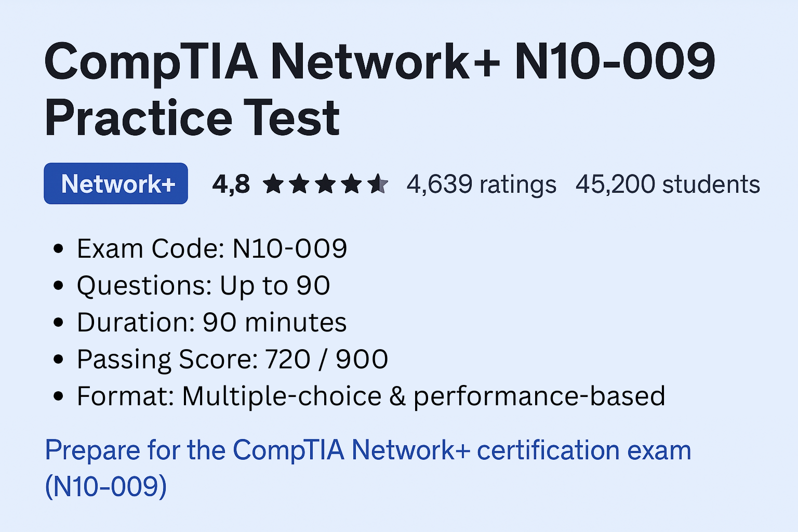Click the 4,8 rating score
The height and width of the screenshot is (532, 798).
(231, 184)
